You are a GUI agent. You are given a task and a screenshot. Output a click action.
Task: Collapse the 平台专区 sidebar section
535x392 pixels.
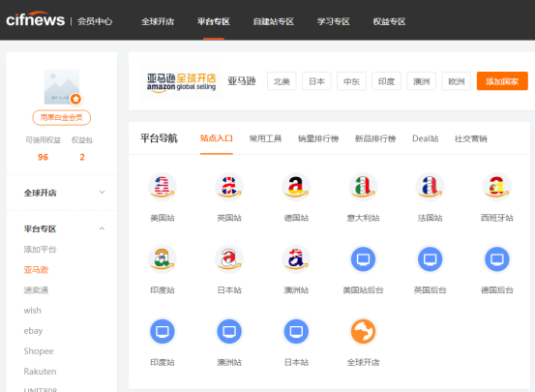point(62,228)
